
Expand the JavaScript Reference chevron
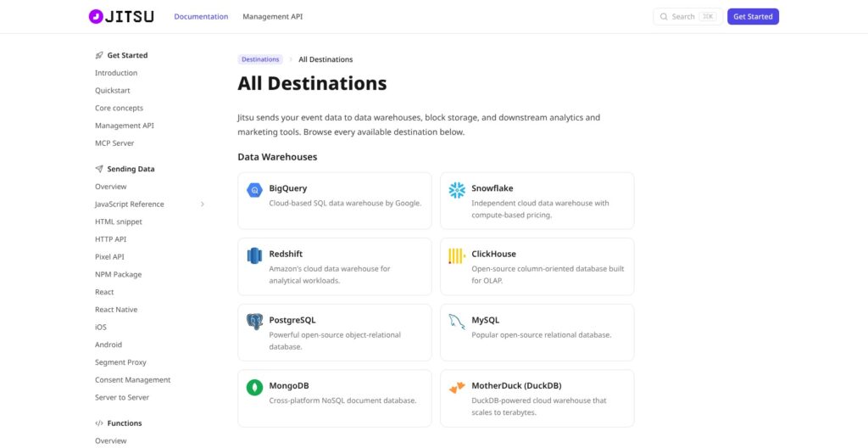coord(203,204)
